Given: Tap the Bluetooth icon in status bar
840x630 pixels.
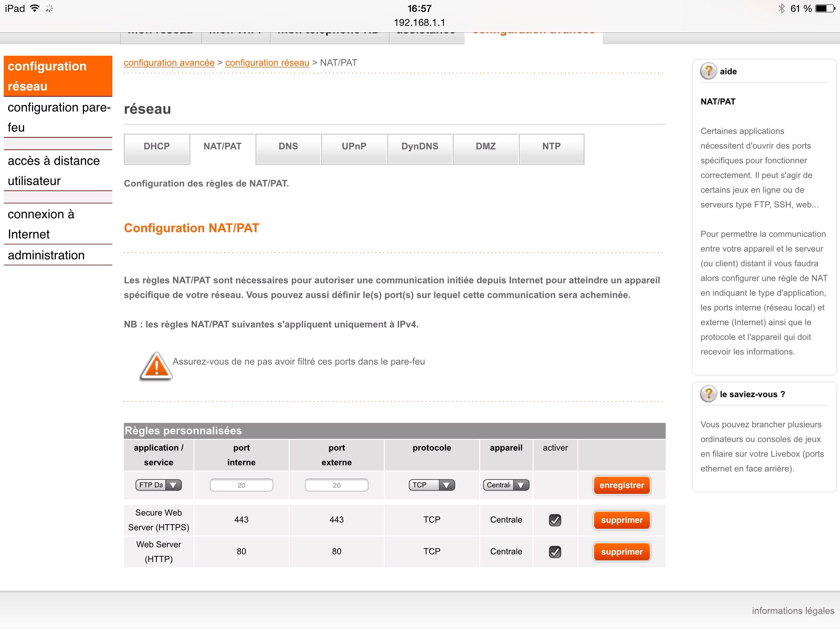Looking at the screenshot, I should point(781,8).
